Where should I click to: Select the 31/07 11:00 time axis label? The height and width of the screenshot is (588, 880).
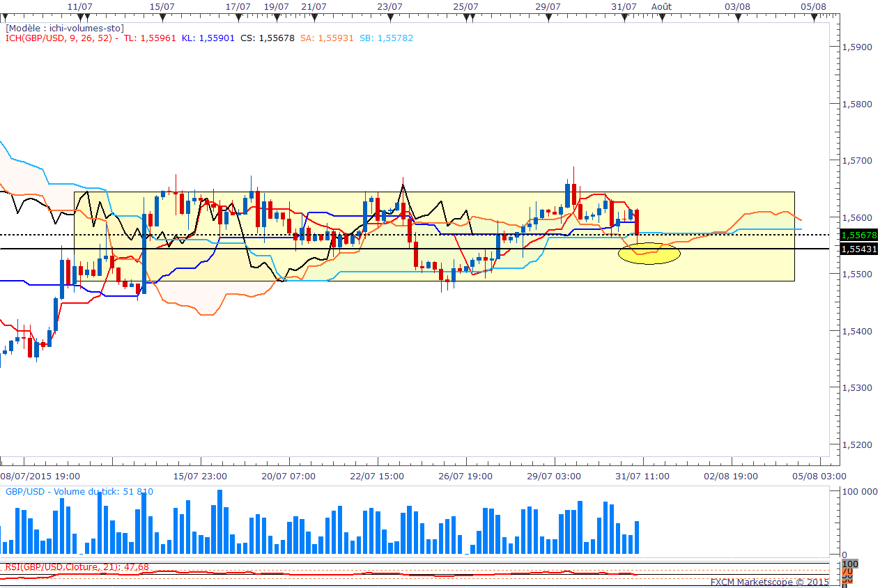[x=643, y=477]
